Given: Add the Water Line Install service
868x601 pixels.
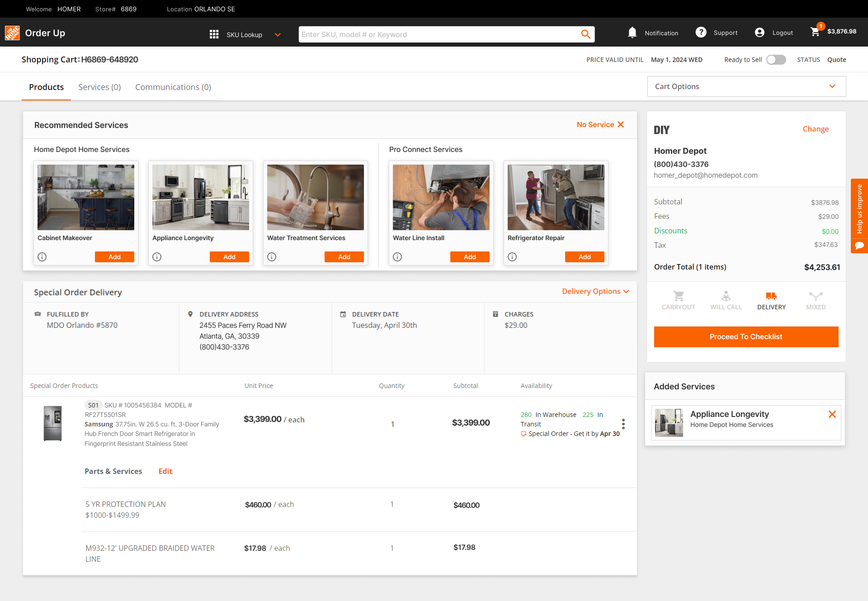Looking at the screenshot, I should pos(470,257).
